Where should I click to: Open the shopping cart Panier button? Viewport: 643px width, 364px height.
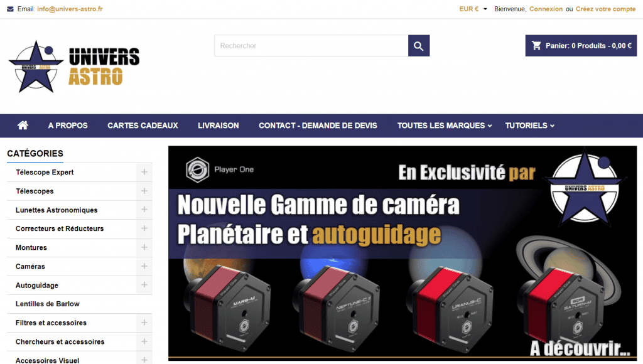(581, 45)
